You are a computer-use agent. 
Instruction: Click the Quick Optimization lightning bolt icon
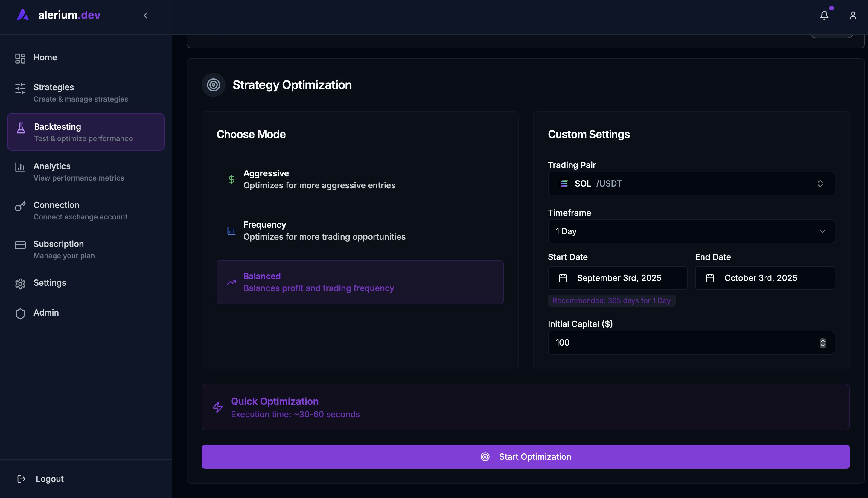click(x=218, y=407)
